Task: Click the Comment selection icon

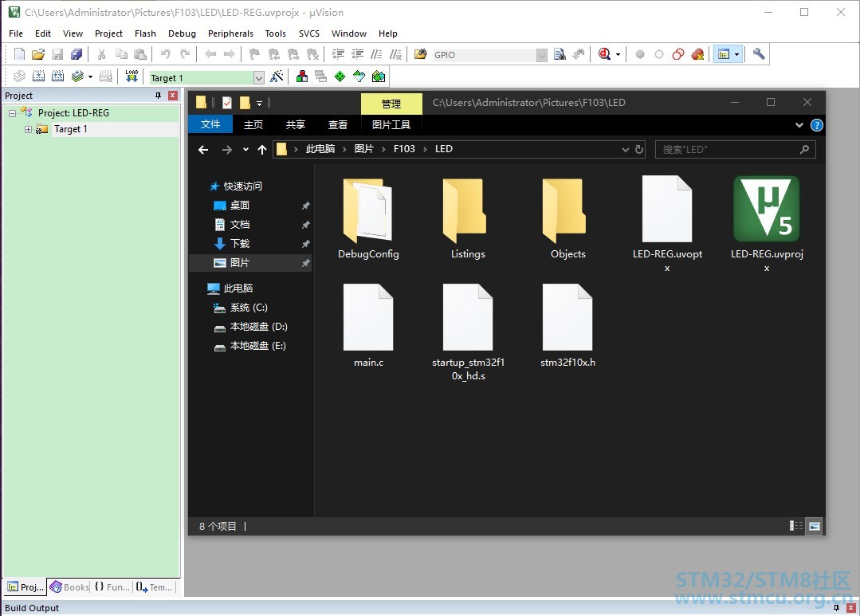Action: pyautogui.click(x=376, y=54)
